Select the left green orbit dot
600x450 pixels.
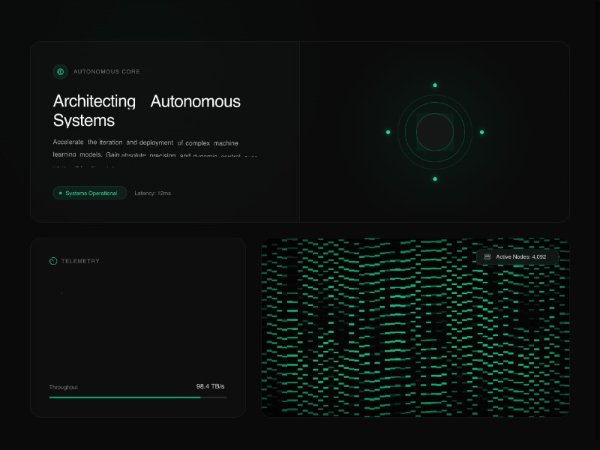[x=387, y=132]
